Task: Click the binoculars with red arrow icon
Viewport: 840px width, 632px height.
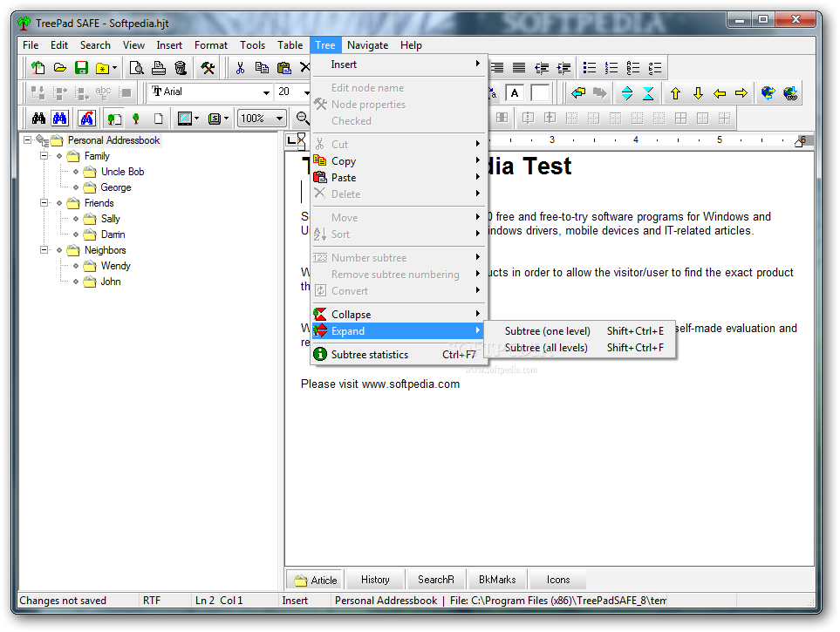Action: pos(86,119)
